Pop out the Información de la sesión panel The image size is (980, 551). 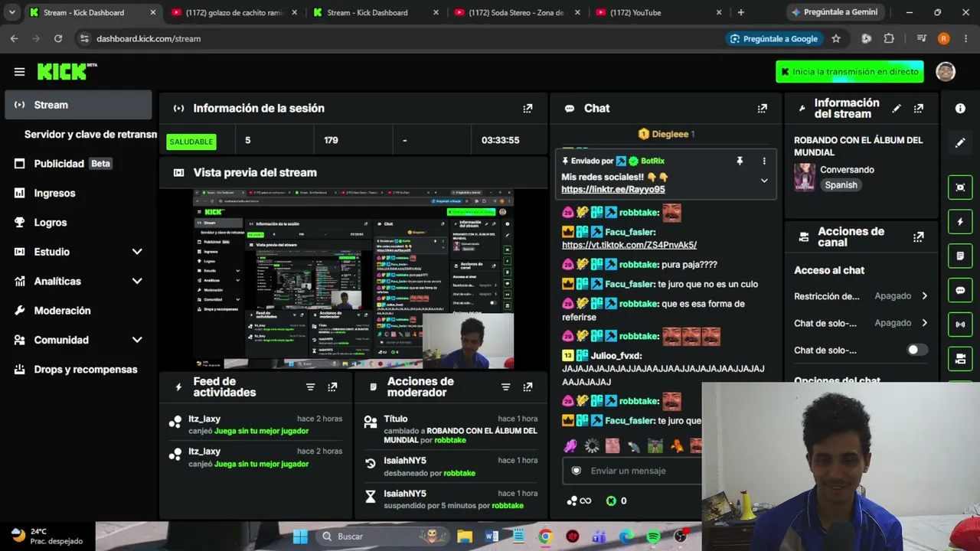[x=528, y=109]
